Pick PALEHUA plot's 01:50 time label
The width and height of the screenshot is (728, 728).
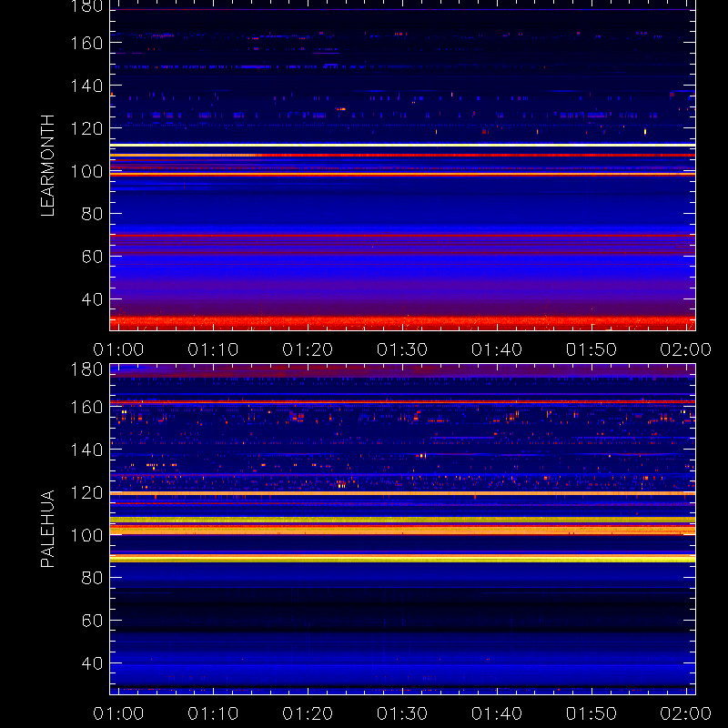point(591,713)
